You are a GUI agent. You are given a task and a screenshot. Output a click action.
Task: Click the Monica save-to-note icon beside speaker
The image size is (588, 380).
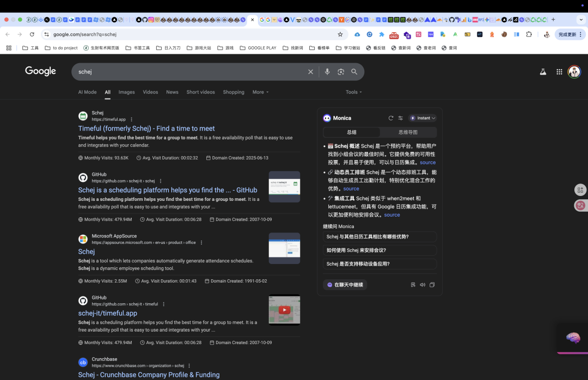[413, 285]
